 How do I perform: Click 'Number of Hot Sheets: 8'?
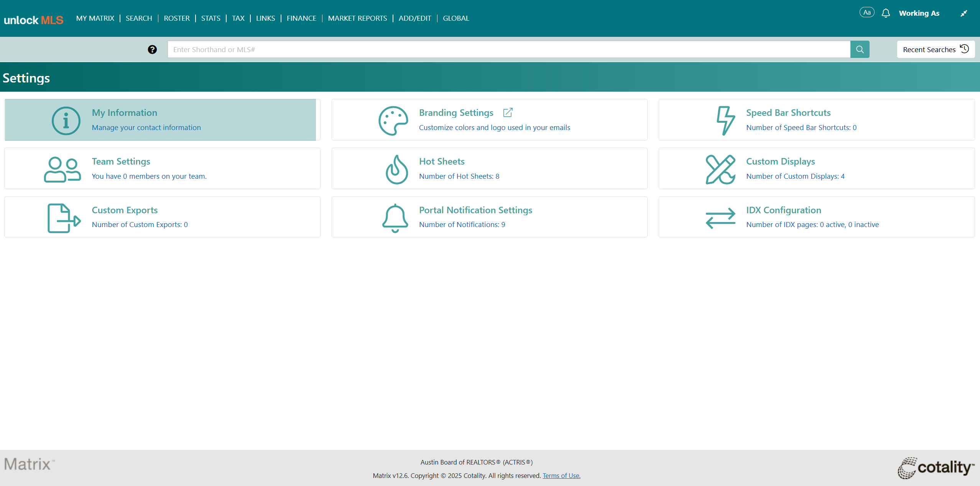pos(459,176)
